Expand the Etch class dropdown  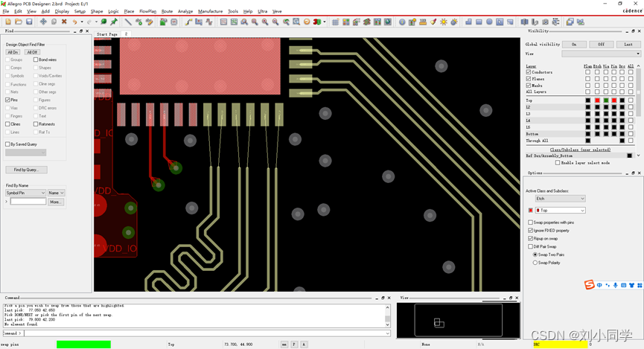point(560,199)
